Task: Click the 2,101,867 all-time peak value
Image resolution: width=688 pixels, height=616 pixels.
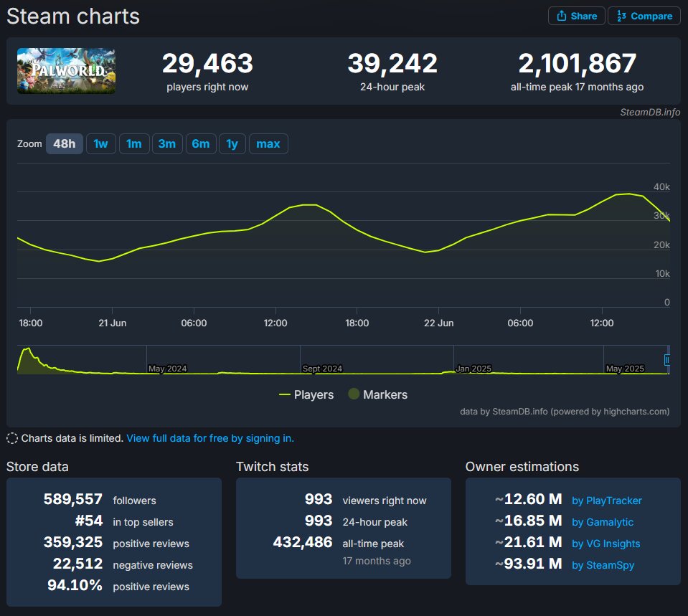Action: [x=577, y=63]
